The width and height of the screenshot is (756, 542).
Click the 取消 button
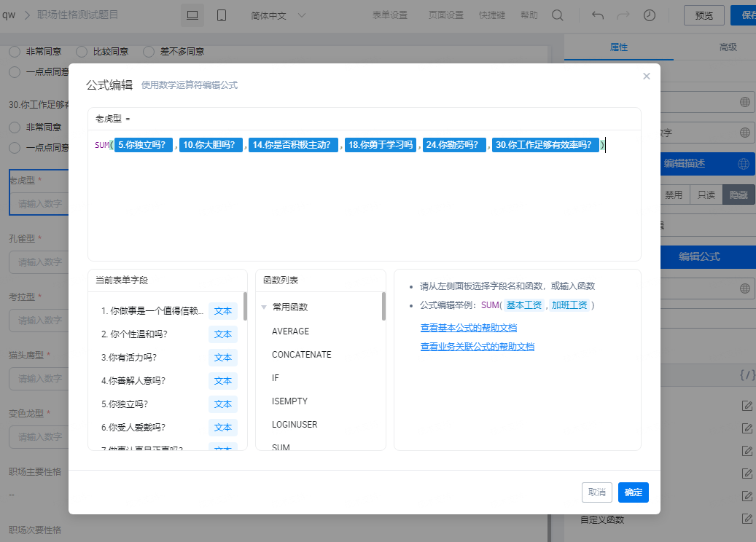597,492
